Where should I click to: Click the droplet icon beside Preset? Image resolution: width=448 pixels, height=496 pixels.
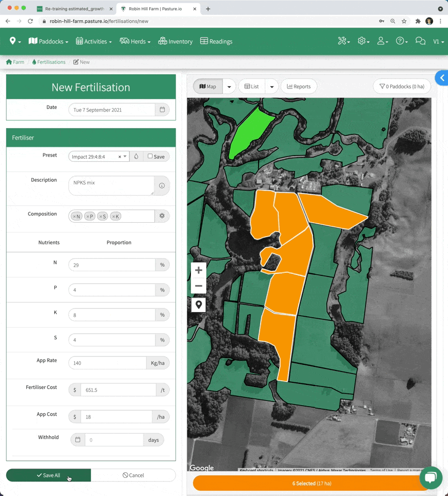[136, 157]
